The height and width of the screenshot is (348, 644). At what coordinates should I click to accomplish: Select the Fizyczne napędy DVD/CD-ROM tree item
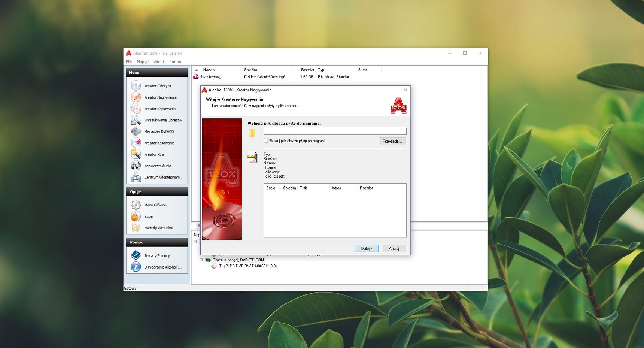[238, 260]
